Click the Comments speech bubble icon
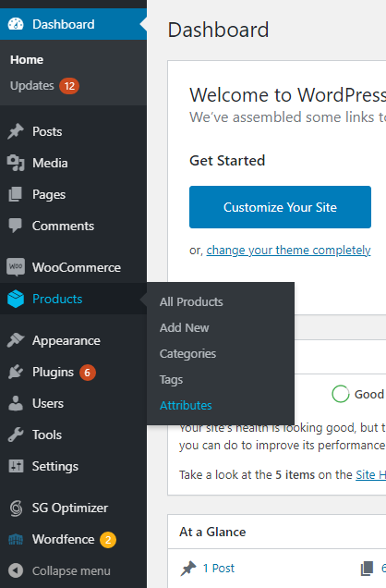This screenshot has width=386, height=588. pos(16,226)
